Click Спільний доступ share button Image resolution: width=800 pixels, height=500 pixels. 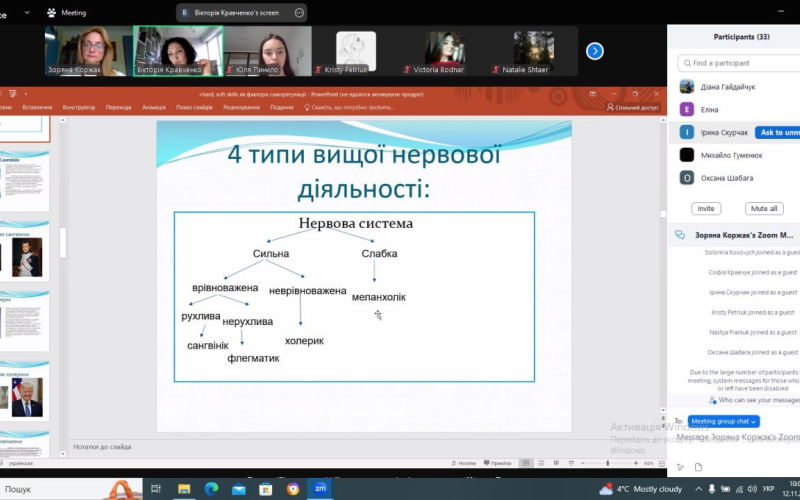(x=633, y=107)
